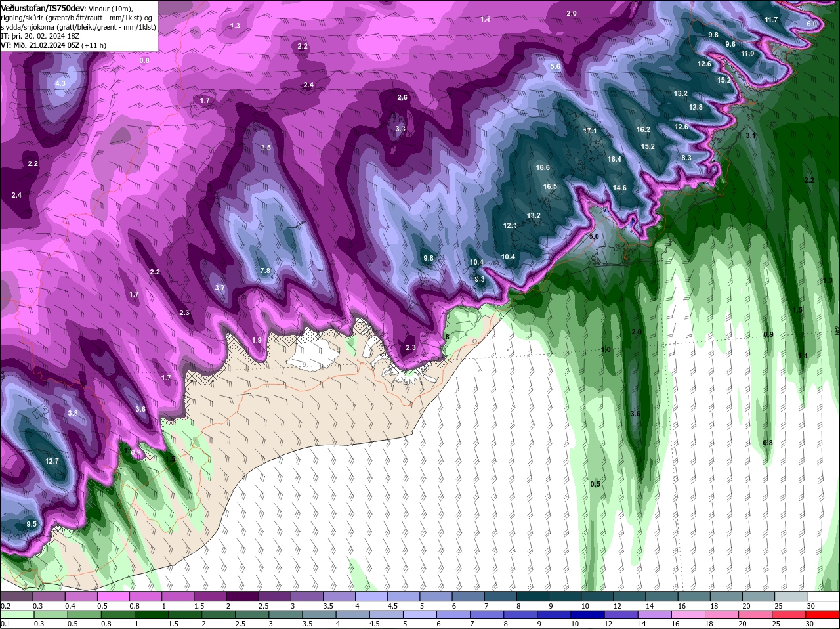
Task: Click the 'VT: Mið. 21.02.2024 05Z' valid time line
Action: (41, 45)
